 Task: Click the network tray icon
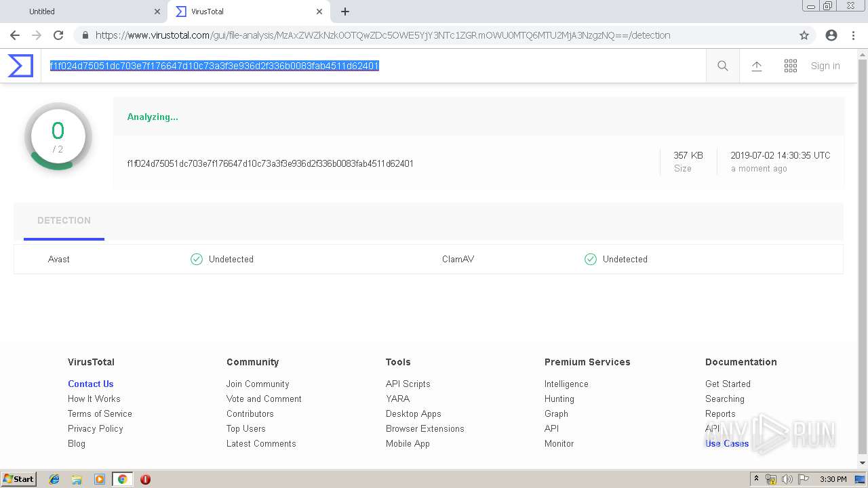tap(771, 479)
